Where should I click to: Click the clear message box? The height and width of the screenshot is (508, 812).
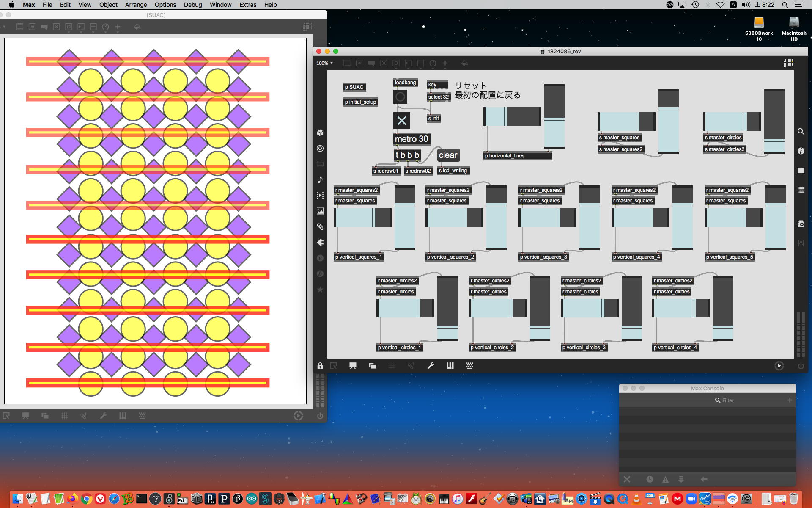click(x=448, y=155)
